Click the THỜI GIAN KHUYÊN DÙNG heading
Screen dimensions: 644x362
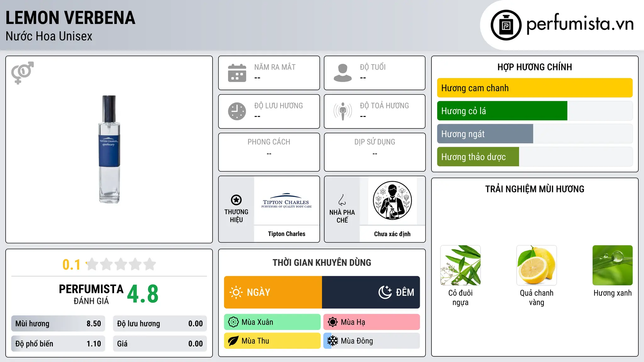click(x=322, y=263)
